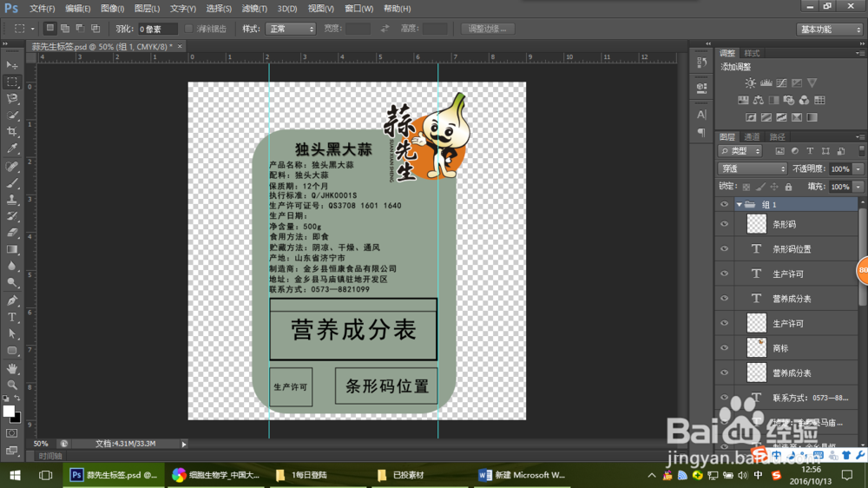Toggle the layer filter switch
Image resolution: width=868 pixels, height=488 pixels.
(x=861, y=151)
